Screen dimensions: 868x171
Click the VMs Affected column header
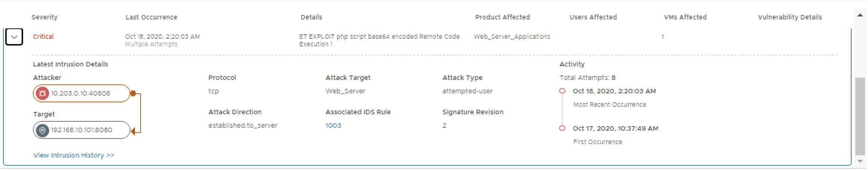tap(685, 17)
